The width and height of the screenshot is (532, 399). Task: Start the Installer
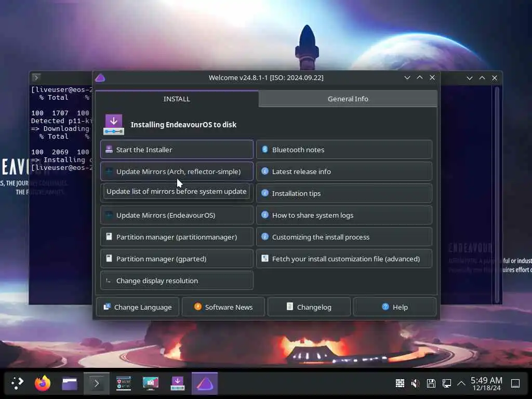[177, 150]
